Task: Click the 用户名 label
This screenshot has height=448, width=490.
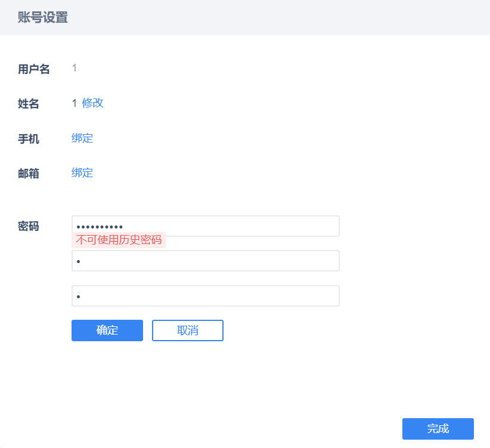Action: click(34, 69)
